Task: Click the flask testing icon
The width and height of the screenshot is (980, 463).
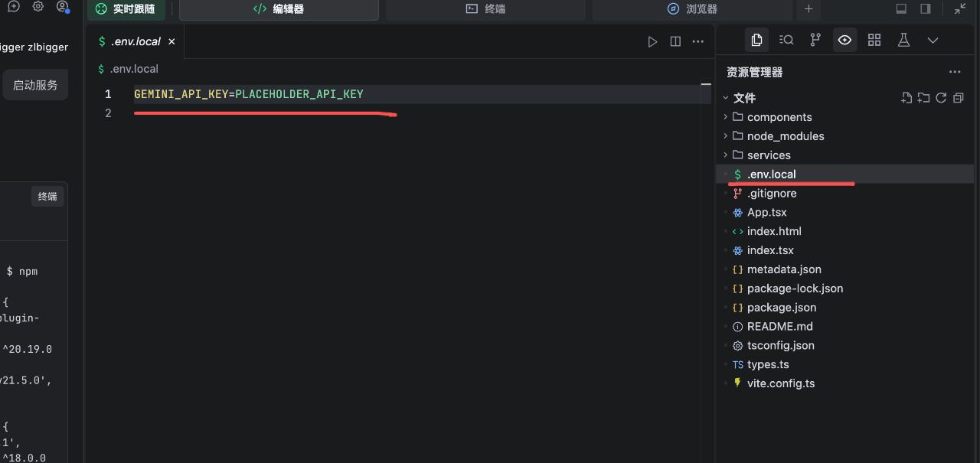Action: [x=903, y=40]
